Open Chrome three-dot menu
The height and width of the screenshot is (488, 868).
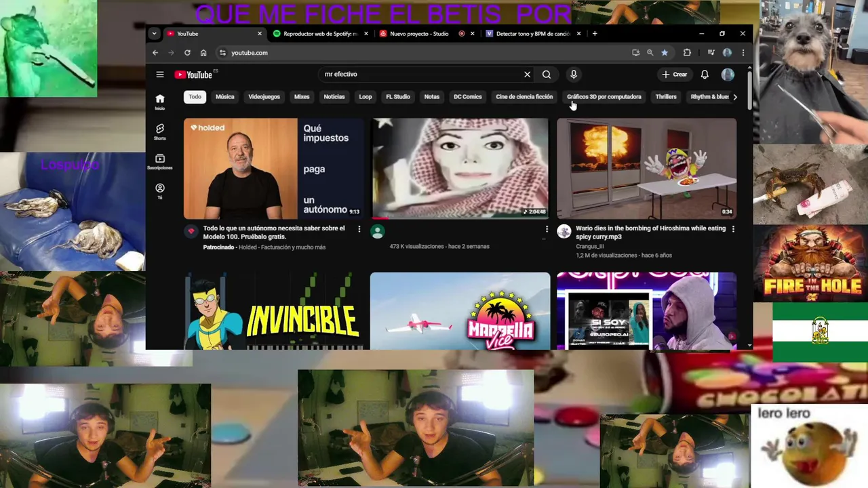tap(743, 53)
